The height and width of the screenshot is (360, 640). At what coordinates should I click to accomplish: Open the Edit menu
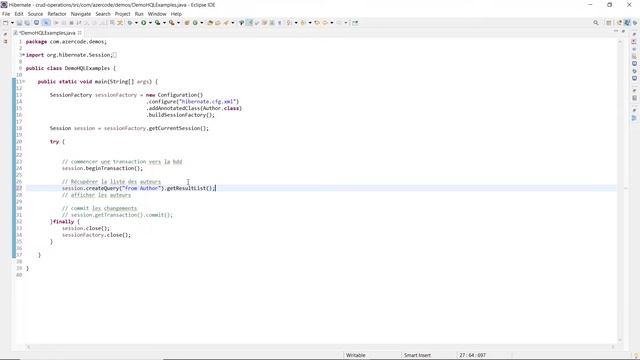pyautogui.click(x=19, y=14)
